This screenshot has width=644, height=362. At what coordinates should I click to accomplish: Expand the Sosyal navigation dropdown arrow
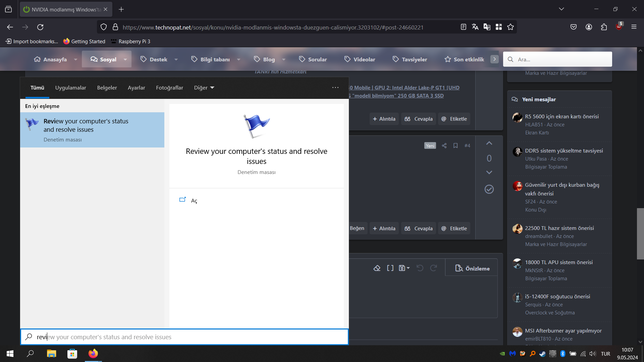(x=125, y=59)
